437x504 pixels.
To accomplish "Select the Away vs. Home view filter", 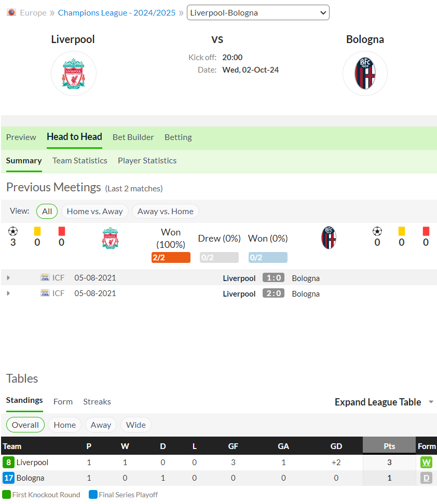I will coord(166,212).
